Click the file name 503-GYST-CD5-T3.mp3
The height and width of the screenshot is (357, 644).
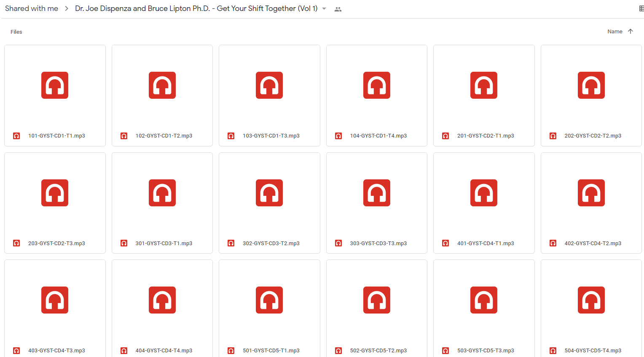pos(486,351)
